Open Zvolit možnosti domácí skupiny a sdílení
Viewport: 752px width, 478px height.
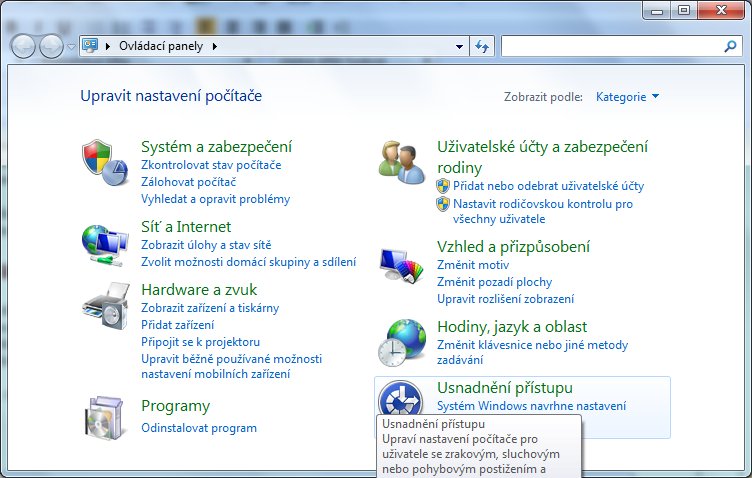tap(248, 262)
